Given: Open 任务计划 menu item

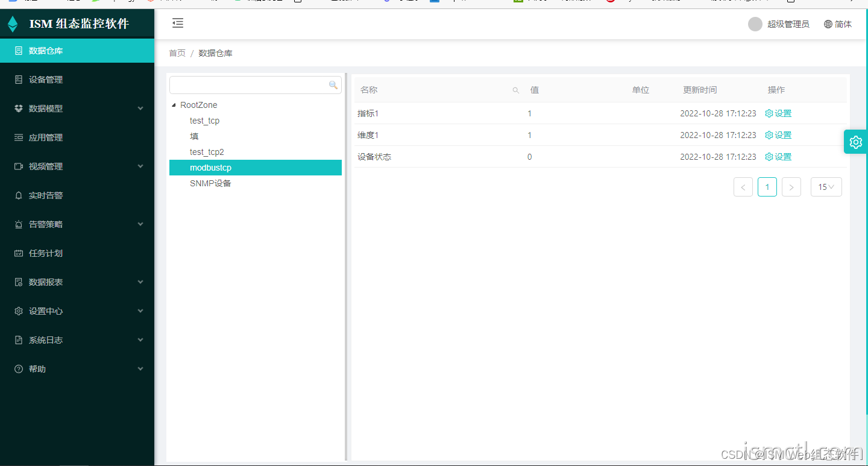Looking at the screenshot, I should click(77, 253).
